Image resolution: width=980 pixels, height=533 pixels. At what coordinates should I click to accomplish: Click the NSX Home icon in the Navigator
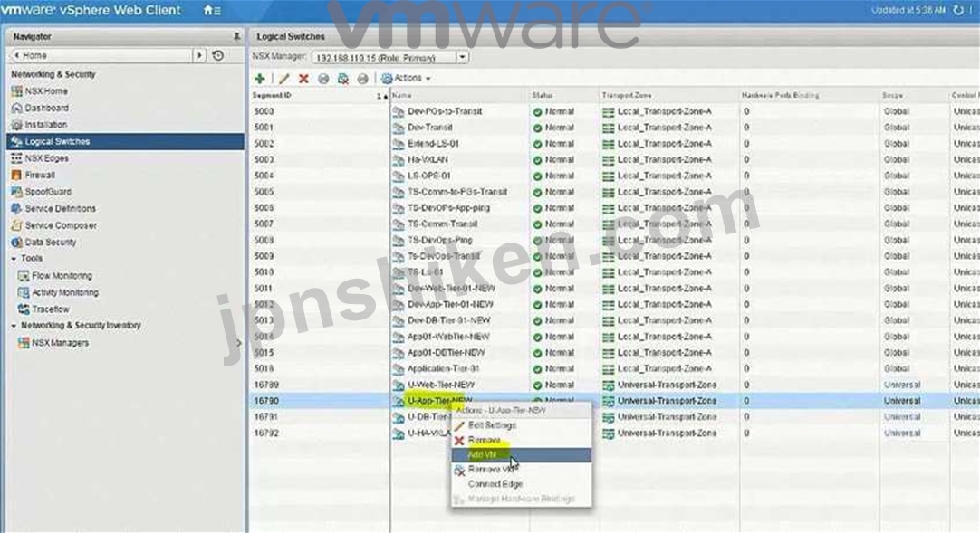tap(17, 91)
